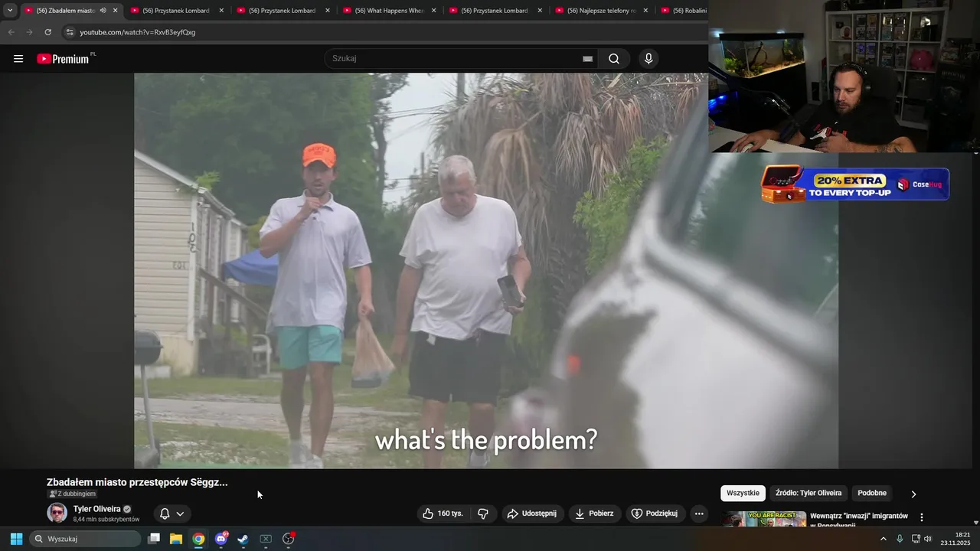Click the video title Zbadałem miasto przestępców
This screenshot has height=551, width=980.
click(137, 482)
